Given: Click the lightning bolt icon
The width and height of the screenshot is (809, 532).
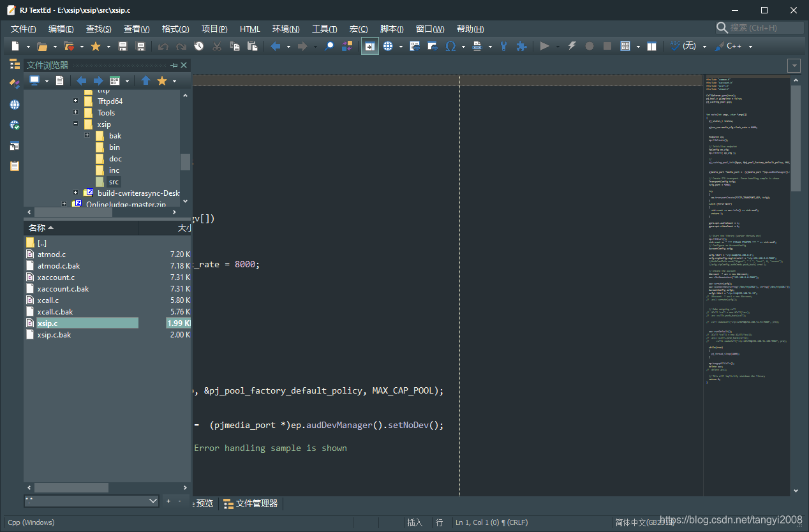Looking at the screenshot, I should 572,46.
